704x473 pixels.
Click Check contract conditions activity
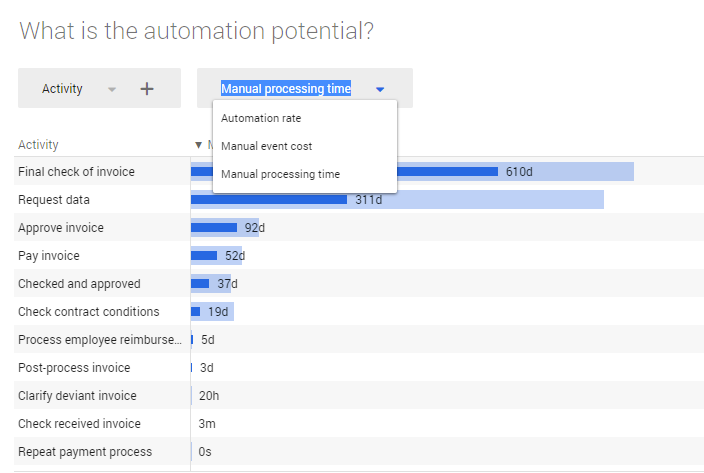(89, 312)
